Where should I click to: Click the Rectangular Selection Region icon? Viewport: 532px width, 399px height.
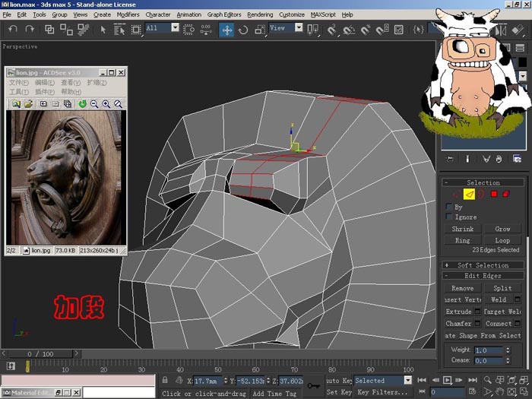[136, 30]
